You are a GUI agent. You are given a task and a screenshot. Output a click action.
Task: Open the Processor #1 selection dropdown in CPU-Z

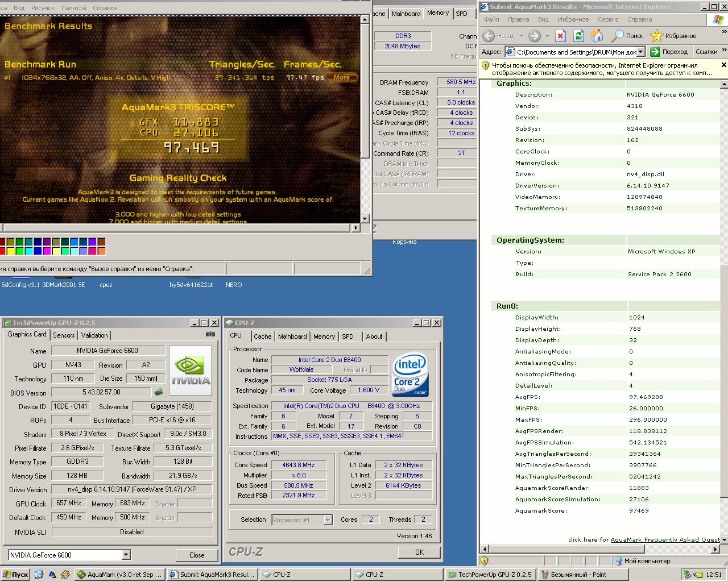coord(328,519)
